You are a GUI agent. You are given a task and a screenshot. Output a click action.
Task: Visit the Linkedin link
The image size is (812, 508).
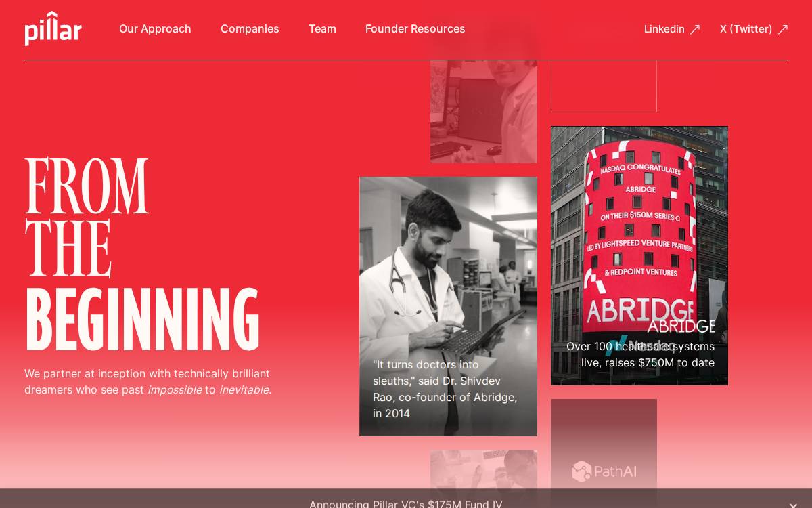(664, 29)
